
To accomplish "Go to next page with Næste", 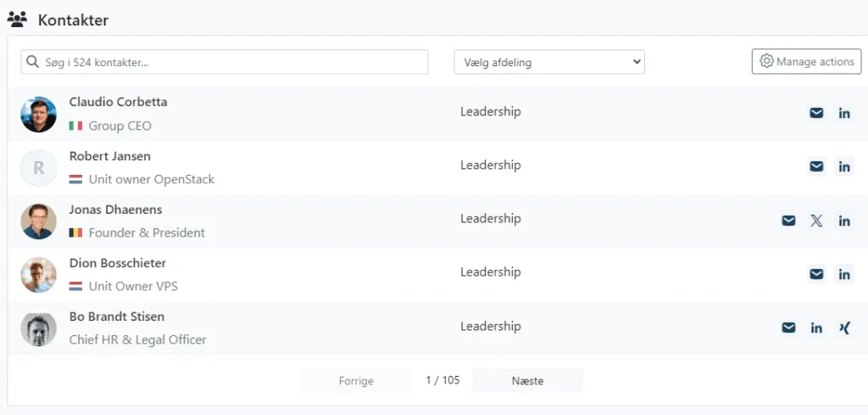I will [527, 381].
